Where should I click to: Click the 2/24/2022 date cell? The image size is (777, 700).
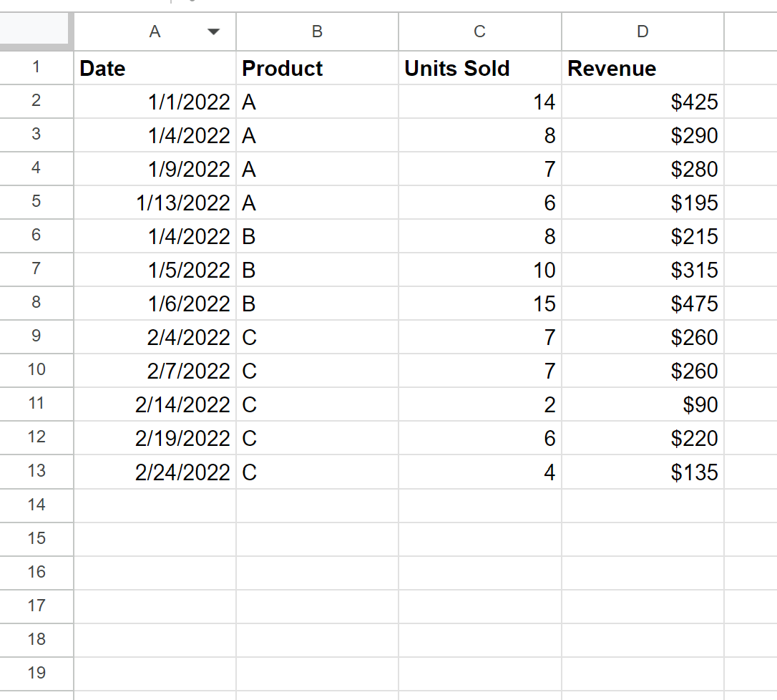point(154,472)
